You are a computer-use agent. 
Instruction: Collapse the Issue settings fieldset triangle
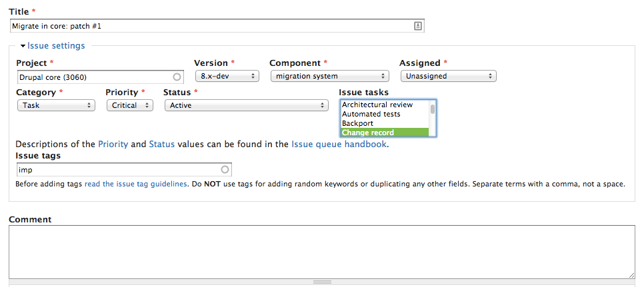23,46
